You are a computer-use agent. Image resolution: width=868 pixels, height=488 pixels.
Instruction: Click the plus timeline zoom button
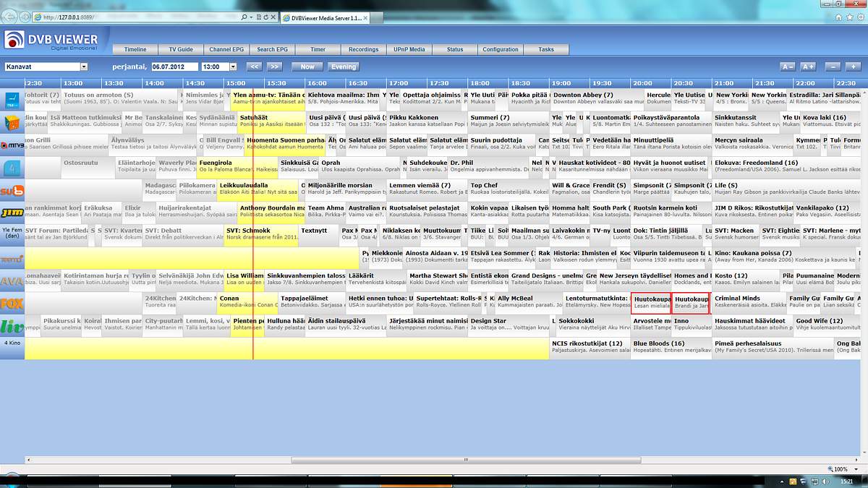(x=854, y=67)
